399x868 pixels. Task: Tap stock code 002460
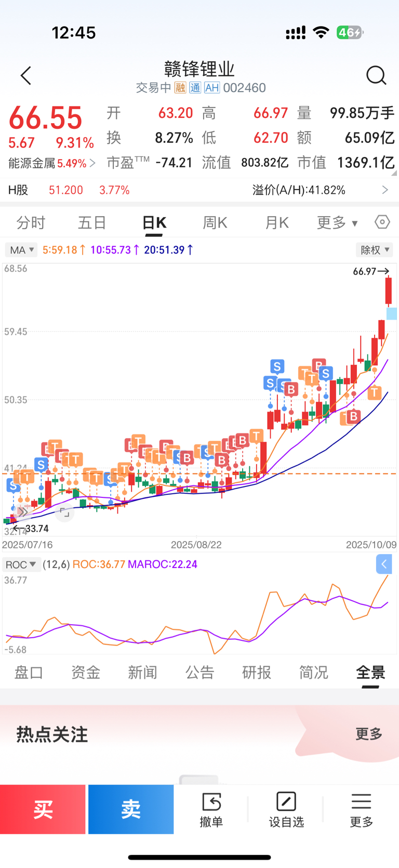(x=244, y=88)
